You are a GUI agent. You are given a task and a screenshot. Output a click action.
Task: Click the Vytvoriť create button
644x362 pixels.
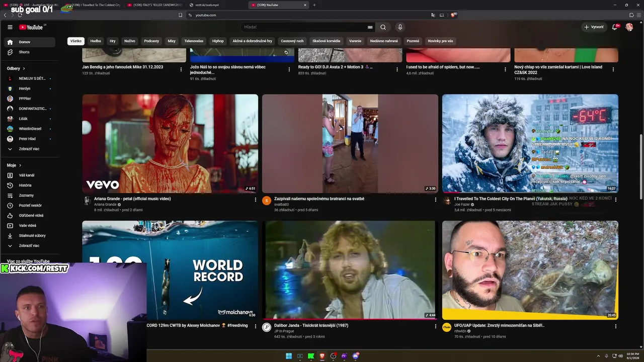[594, 27]
